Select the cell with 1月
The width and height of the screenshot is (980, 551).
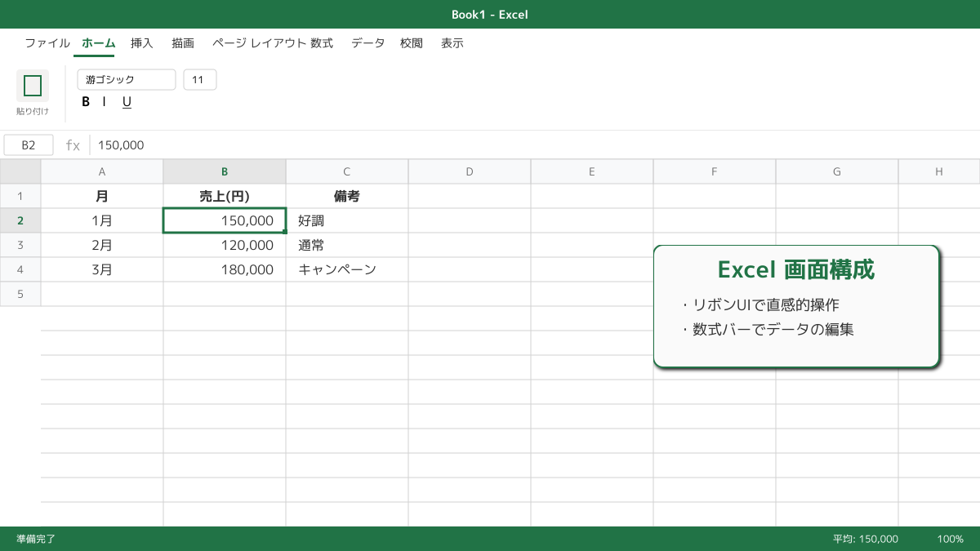102,220
